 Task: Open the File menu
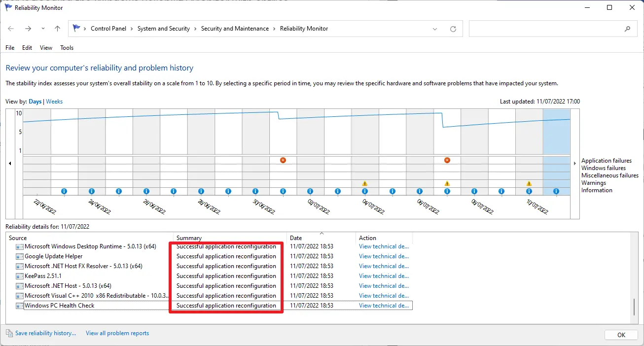(10, 48)
